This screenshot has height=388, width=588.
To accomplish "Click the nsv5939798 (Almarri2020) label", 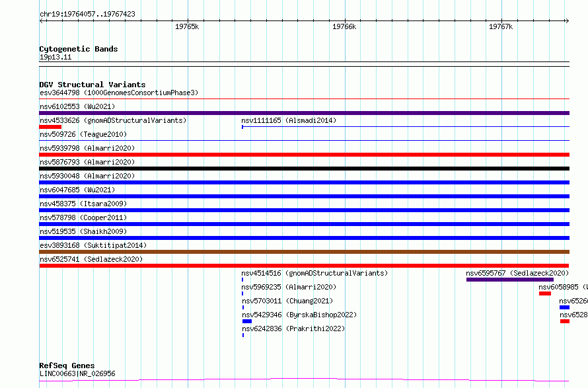I will 87,148.
